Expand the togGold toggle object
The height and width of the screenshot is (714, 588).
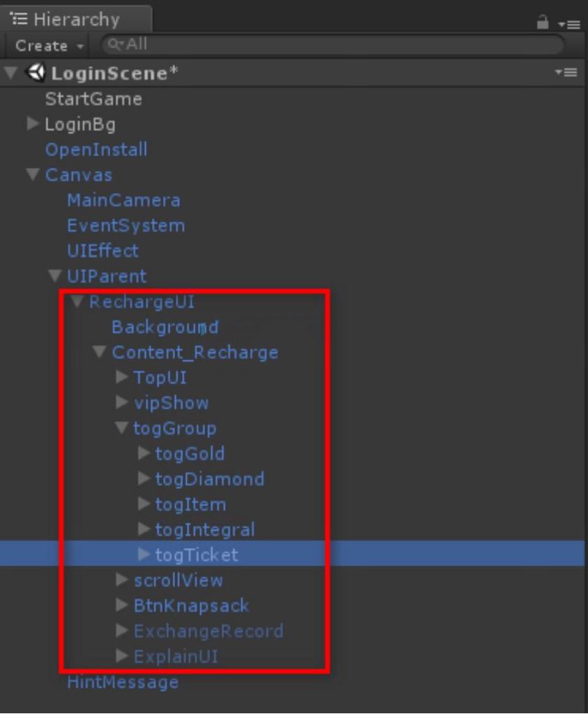[x=144, y=453]
